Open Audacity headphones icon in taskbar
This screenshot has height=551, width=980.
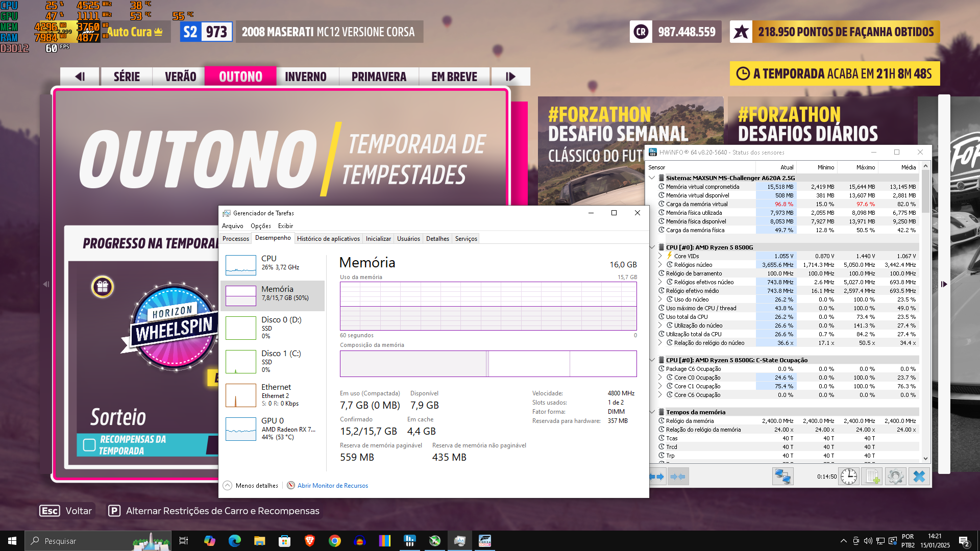coord(359,541)
